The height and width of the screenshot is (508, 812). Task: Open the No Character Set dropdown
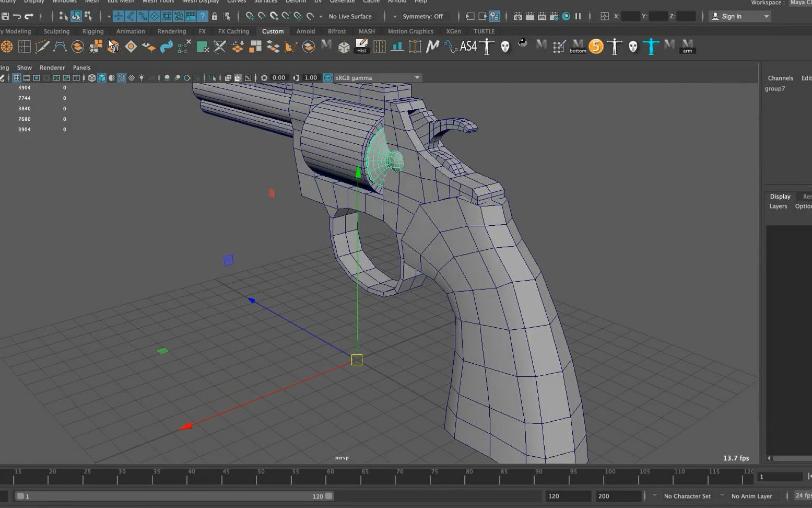[x=687, y=495]
